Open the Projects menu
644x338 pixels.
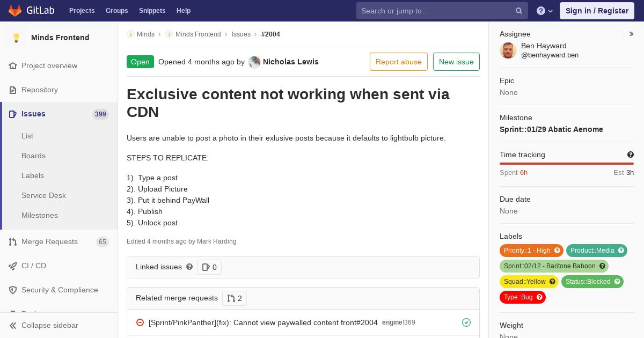[x=82, y=11]
